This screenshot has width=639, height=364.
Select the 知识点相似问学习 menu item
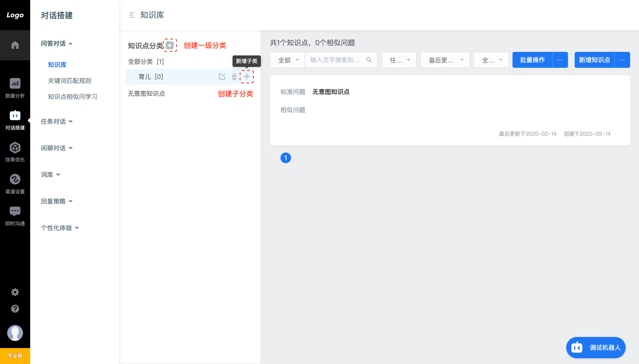tap(73, 96)
